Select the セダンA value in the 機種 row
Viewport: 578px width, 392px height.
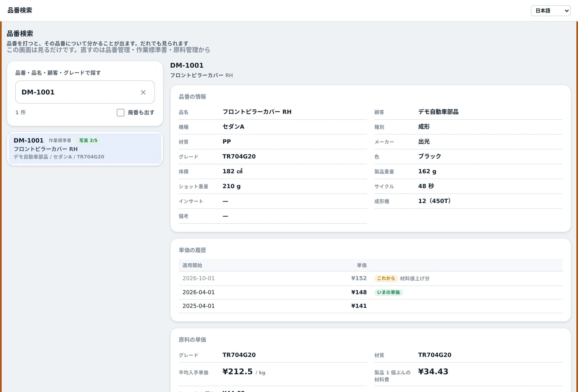(x=233, y=127)
